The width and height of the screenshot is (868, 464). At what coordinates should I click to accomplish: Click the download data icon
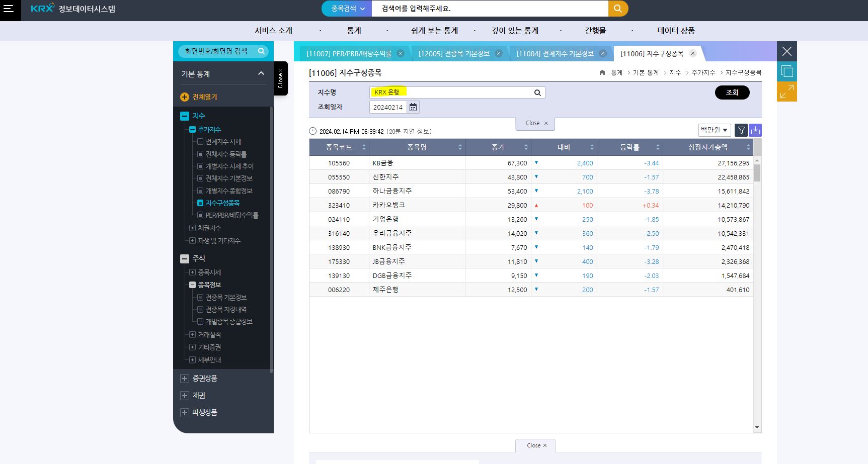click(755, 130)
